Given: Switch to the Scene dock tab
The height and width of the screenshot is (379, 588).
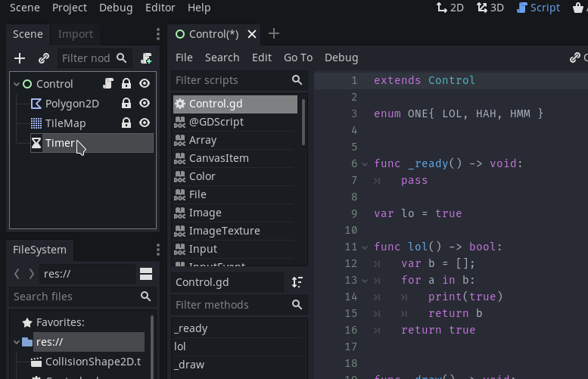Looking at the screenshot, I should pos(28,34).
